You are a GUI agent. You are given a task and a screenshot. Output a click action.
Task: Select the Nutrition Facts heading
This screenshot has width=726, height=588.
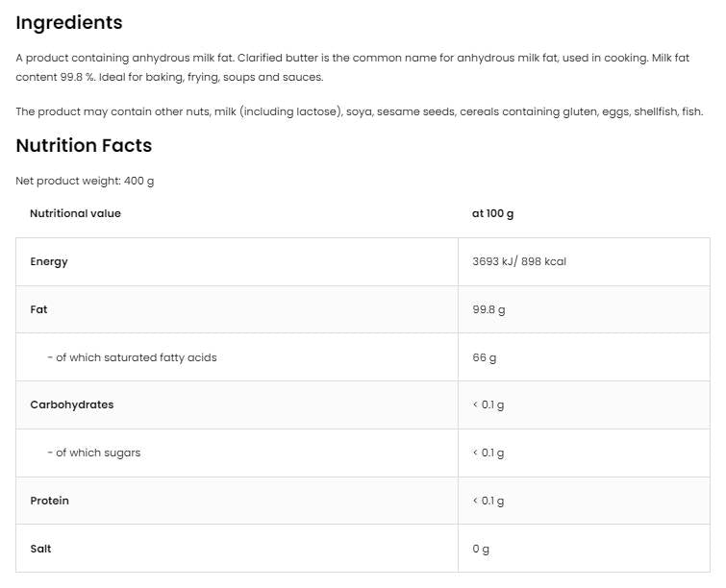coord(84,146)
